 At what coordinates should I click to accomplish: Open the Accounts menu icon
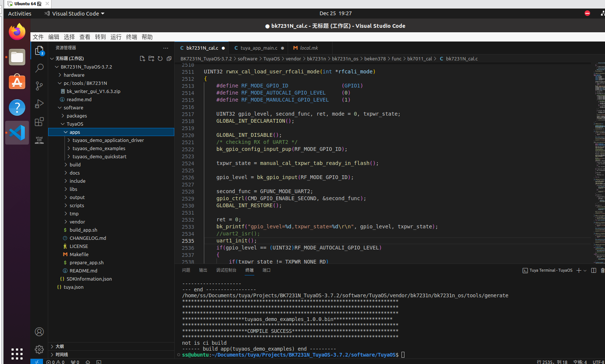tap(39, 332)
